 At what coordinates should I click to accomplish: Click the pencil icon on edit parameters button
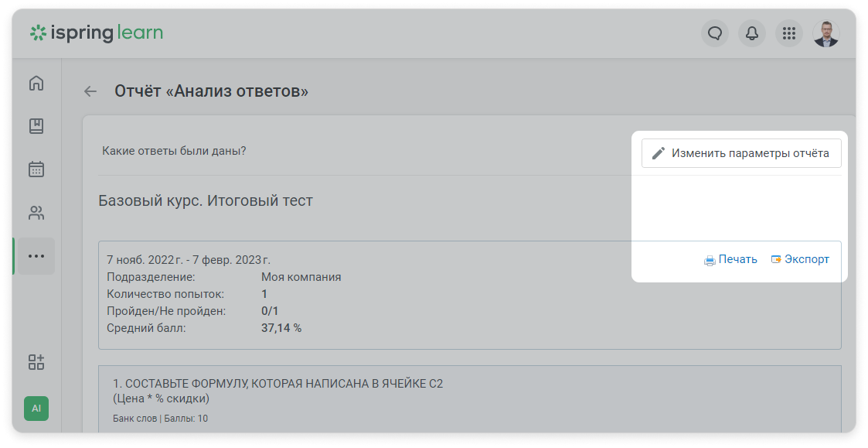pos(659,153)
